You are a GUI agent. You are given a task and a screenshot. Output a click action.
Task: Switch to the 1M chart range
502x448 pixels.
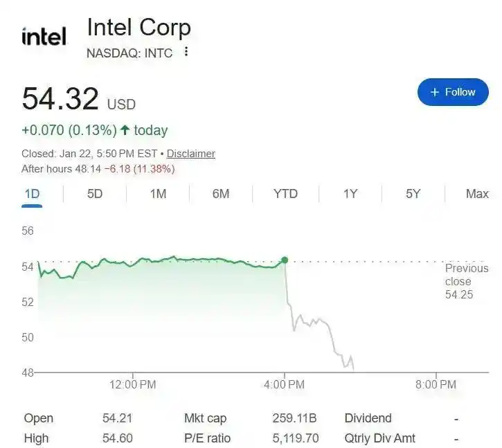pos(158,194)
